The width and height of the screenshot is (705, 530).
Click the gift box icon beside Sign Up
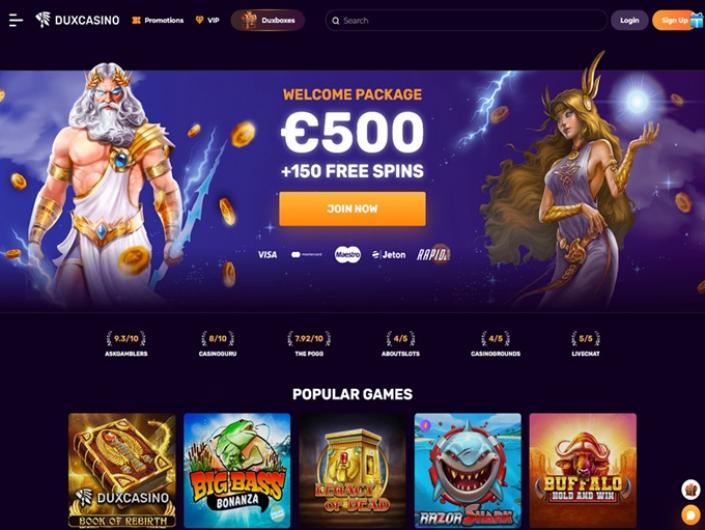697,20
